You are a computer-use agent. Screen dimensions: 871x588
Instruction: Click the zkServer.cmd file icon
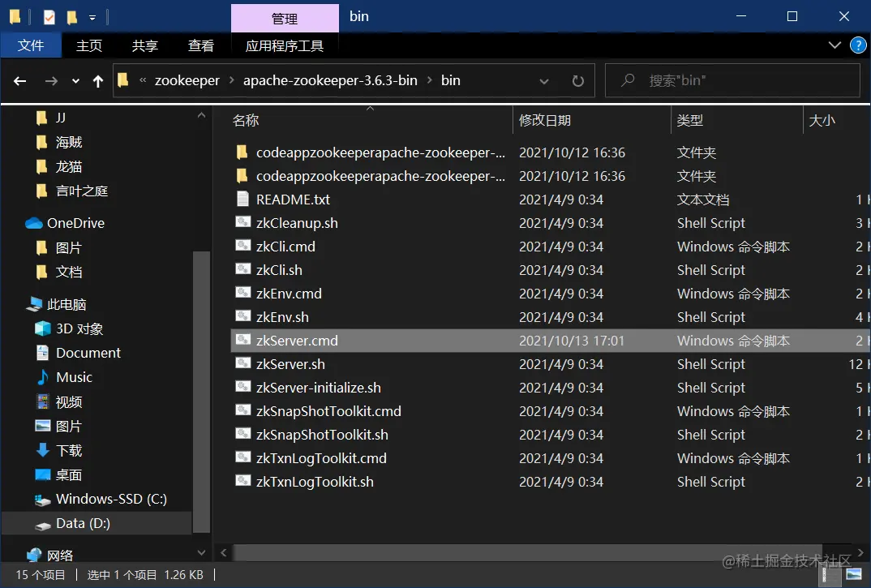pos(242,340)
